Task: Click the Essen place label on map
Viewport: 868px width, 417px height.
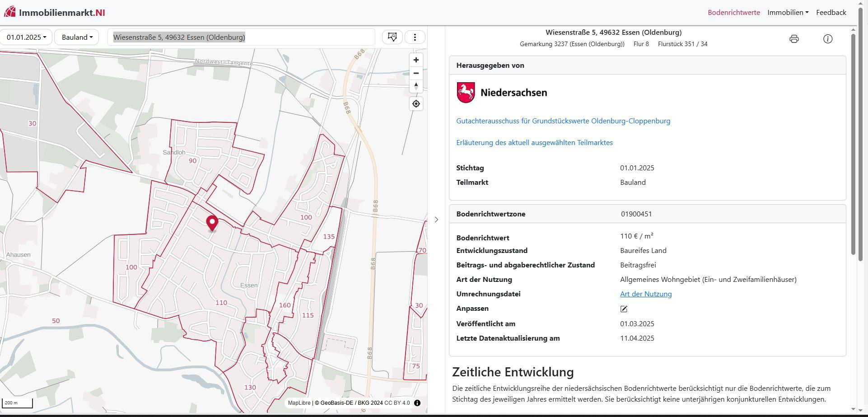Action: click(x=249, y=286)
